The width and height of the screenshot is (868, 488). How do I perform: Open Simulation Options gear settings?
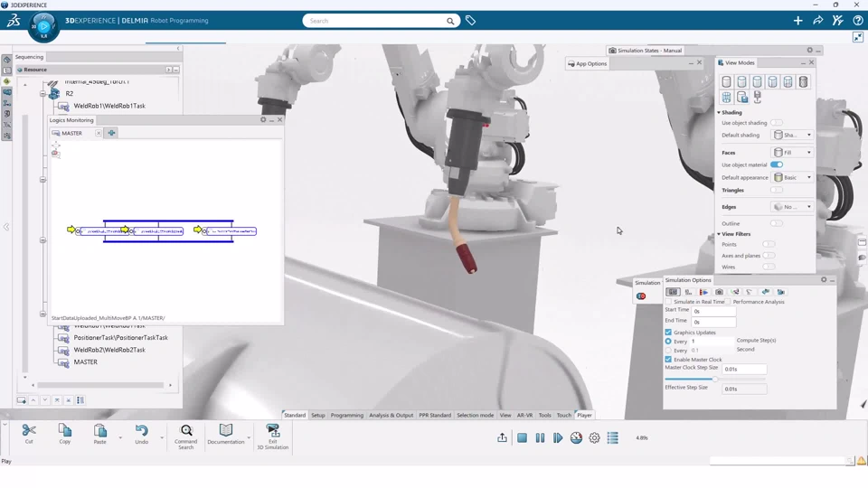pyautogui.click(x=824, y=280)
